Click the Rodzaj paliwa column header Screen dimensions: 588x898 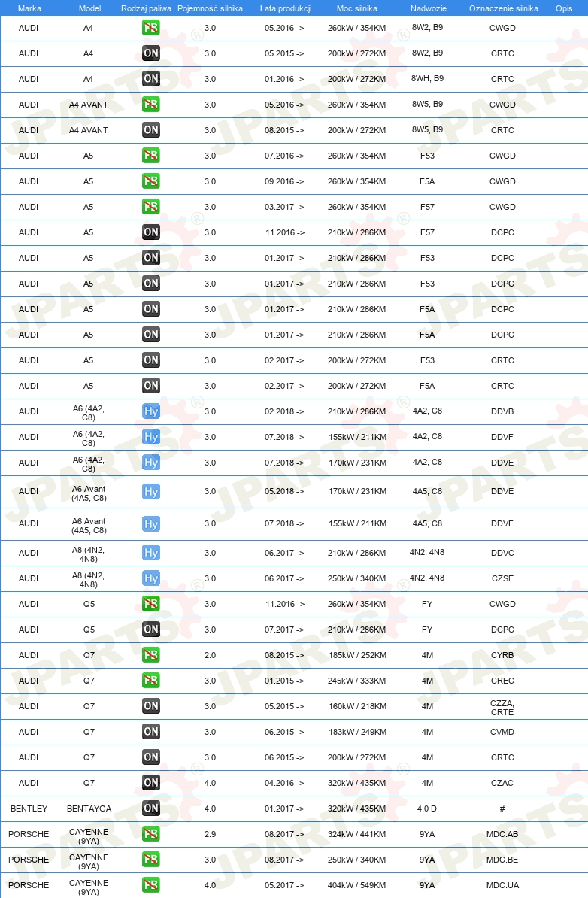coord(146,8)
